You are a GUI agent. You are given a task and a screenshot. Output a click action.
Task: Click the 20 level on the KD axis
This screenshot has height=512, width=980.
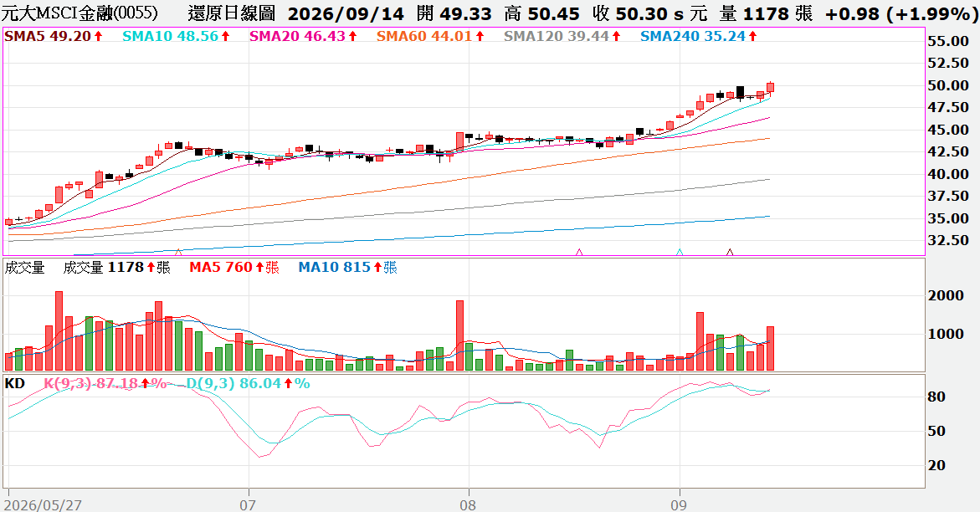(x=936, y=466)
